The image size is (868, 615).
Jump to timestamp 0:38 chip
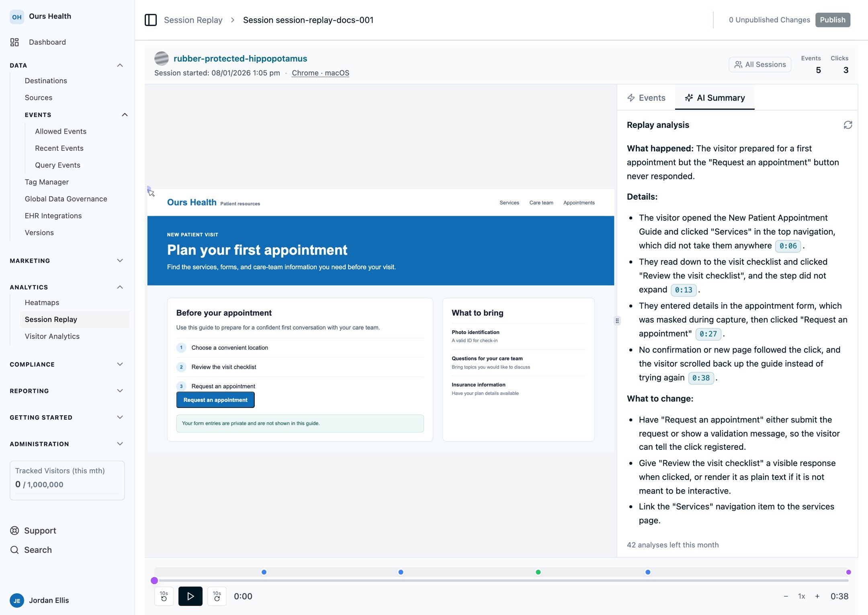[701, 378]
